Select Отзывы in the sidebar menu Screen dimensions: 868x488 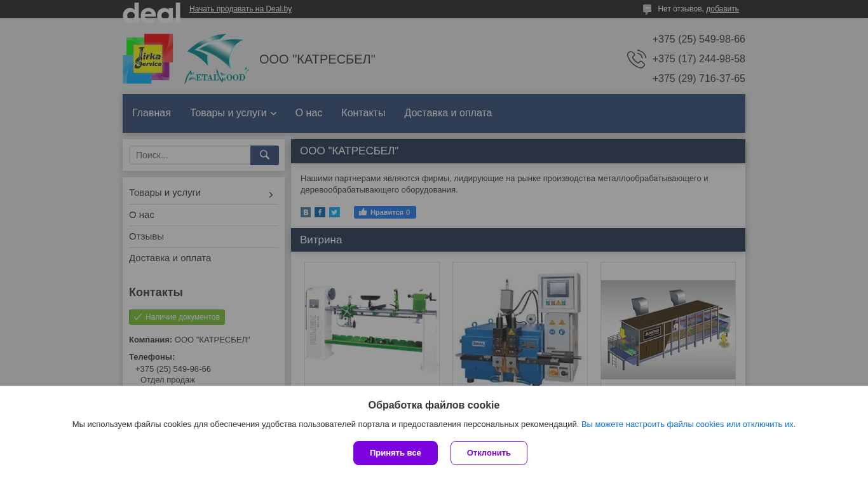pos(146,236)
